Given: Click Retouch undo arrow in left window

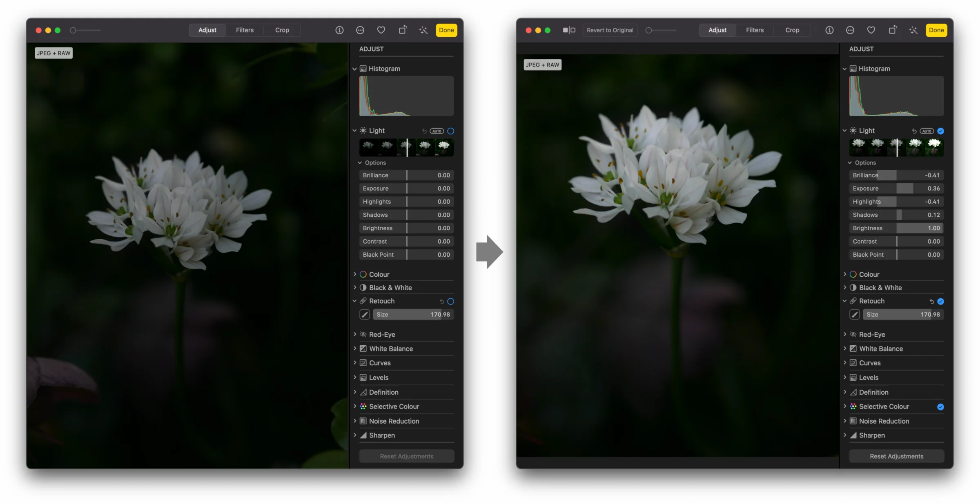Looking at the screenshot, I should click(x=442, y=302).
